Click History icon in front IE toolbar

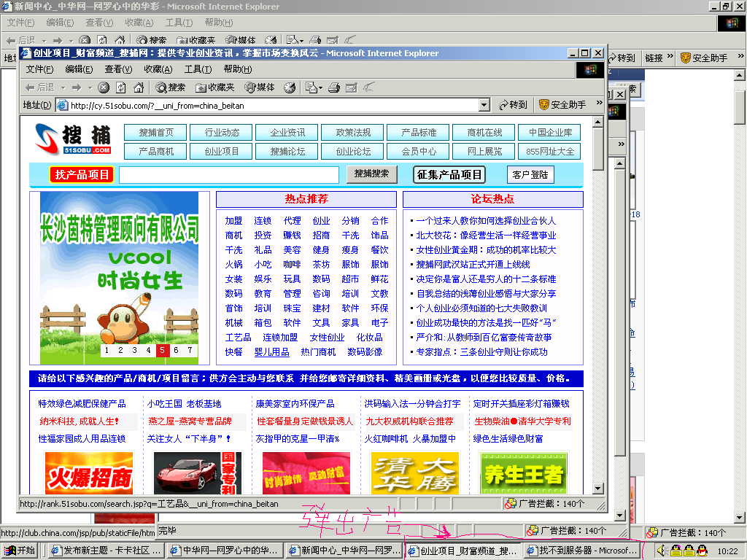pos(289,87)
